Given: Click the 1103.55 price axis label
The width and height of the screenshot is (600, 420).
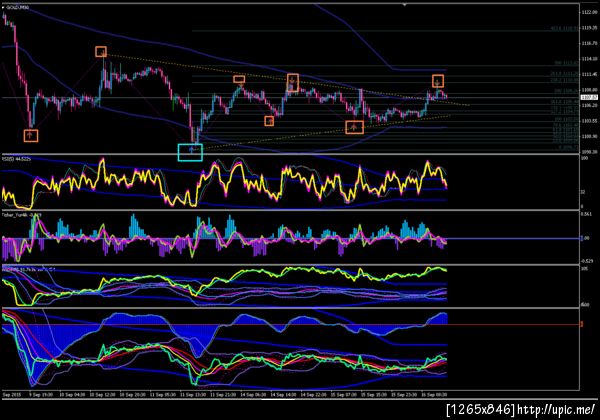Looking at the screenshot, I should [589, 120].
